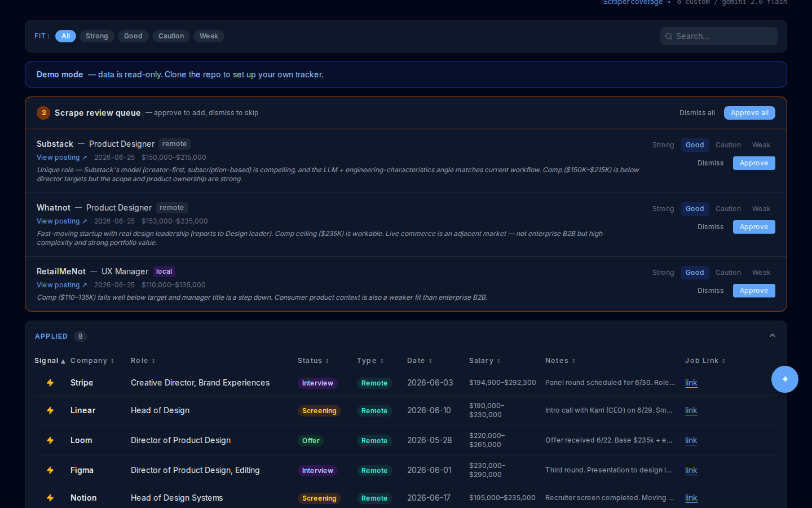
Task: Focus the Search input field
Action: point(719,36)
